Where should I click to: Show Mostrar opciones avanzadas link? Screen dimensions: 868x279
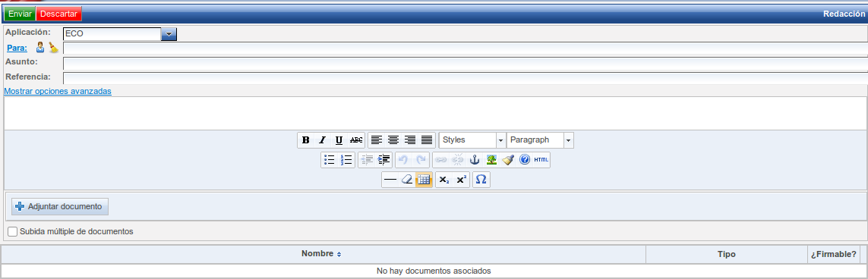58,91
